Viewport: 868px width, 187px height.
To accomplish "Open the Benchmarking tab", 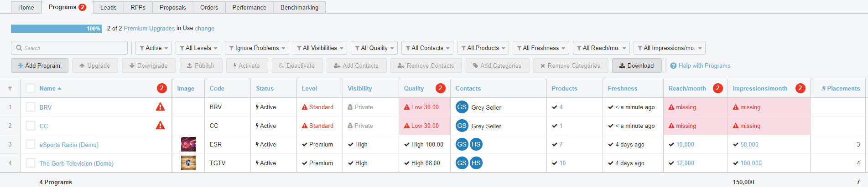I will tap(299, 7).
